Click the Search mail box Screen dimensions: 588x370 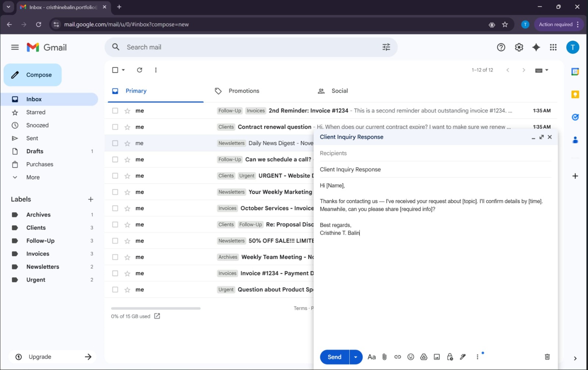pos(251,47)
